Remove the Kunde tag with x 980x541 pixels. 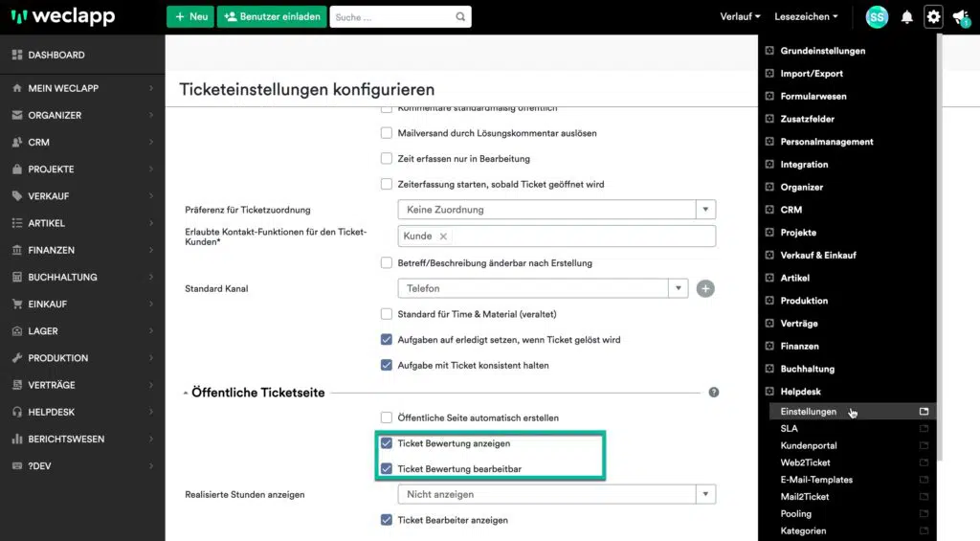point(443,237)
